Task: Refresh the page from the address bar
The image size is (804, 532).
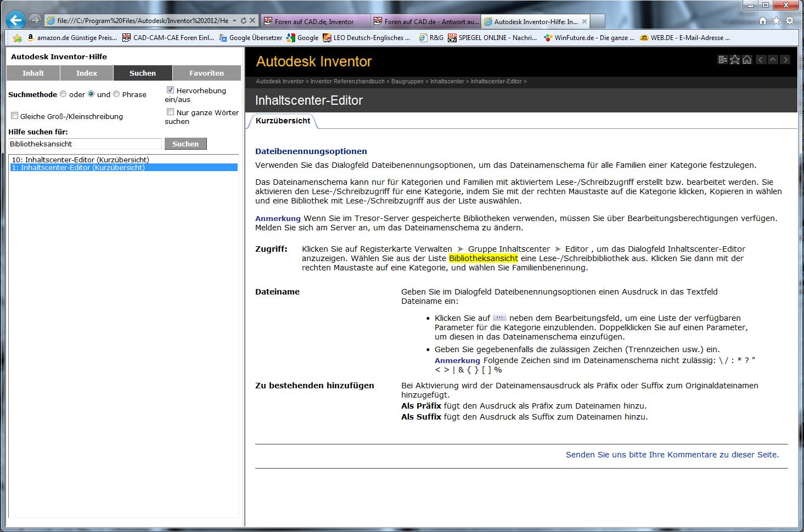Action: click(x=243, y=21)
